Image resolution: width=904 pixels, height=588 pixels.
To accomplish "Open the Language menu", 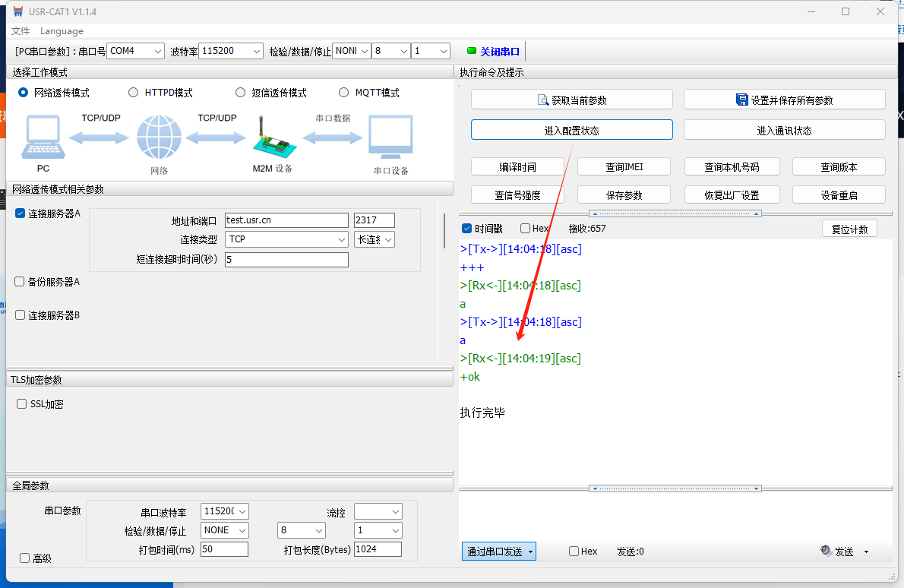I will [62, 31].
